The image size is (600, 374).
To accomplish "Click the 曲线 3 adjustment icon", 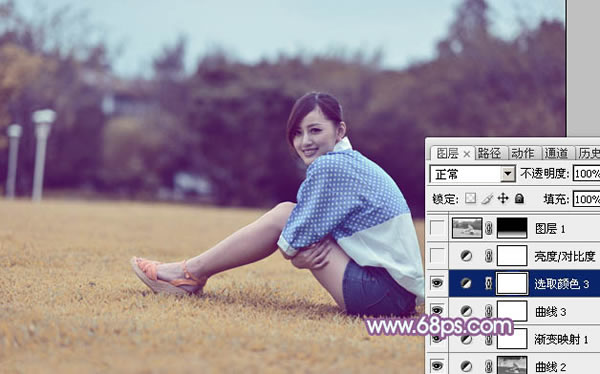I will pos(466,311).
